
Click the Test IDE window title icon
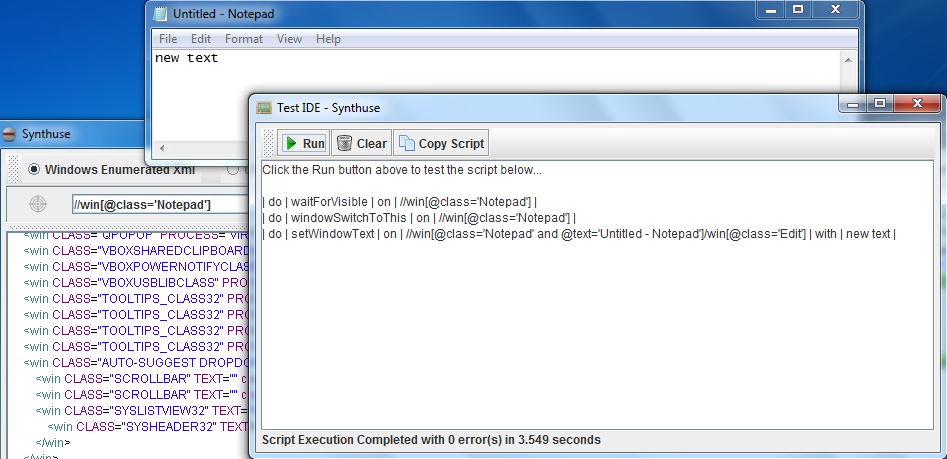click(264, 107)
